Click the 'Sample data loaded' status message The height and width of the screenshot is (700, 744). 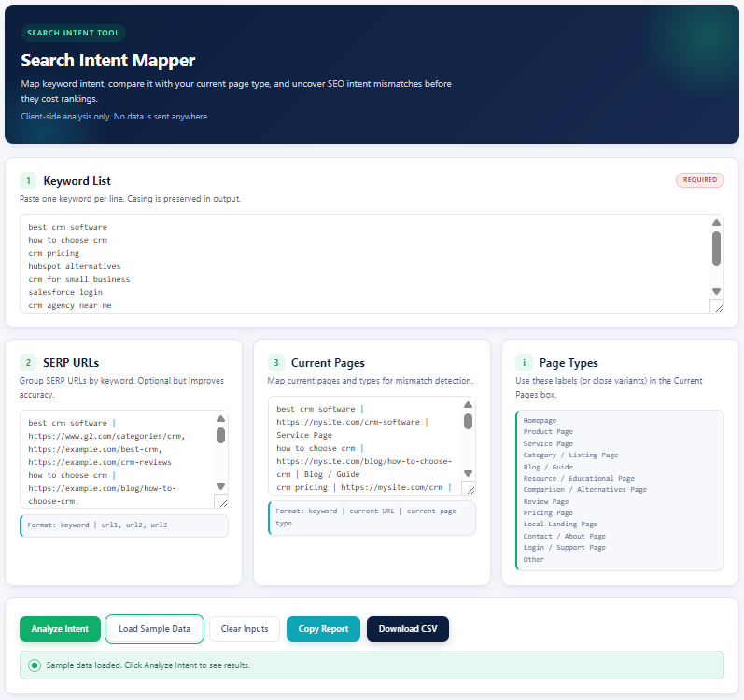[148, 665]
